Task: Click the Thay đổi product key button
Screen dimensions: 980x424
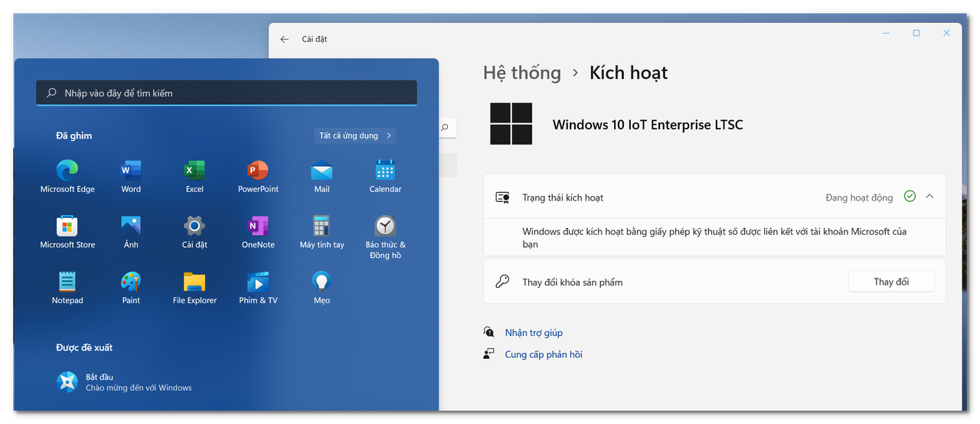Action: tap(891, 282)
